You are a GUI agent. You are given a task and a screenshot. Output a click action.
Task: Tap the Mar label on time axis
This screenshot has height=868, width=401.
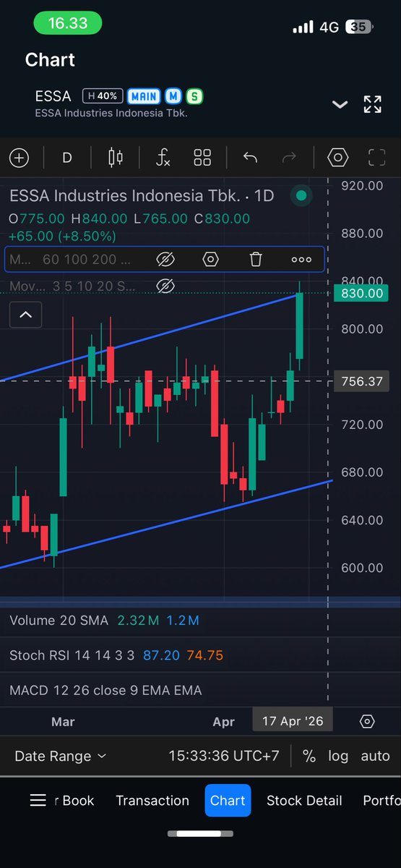pos(63,721)
